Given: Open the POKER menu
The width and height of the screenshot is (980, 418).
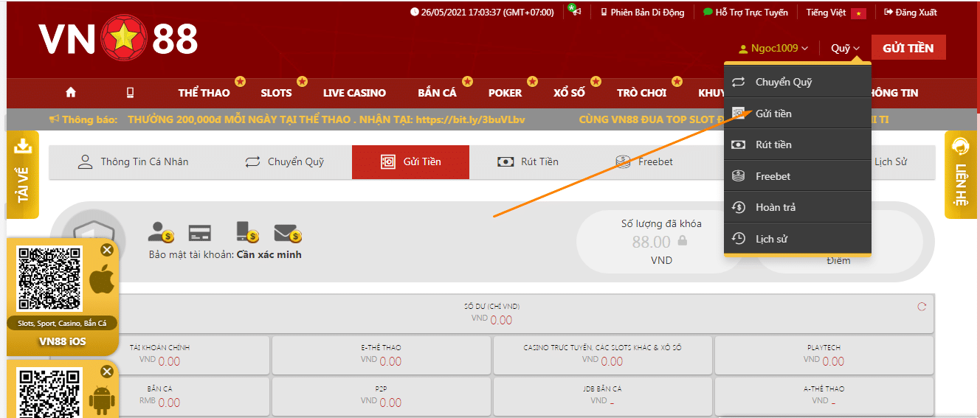Looking at the screenshot, I should tap(505, 93).
